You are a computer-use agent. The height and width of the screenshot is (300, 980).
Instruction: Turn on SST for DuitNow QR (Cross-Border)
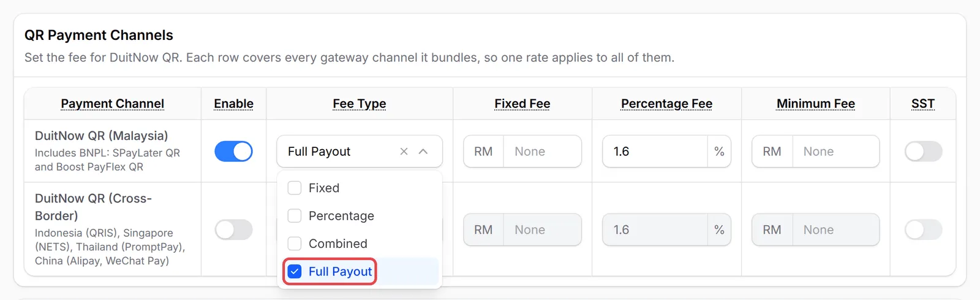923,230
